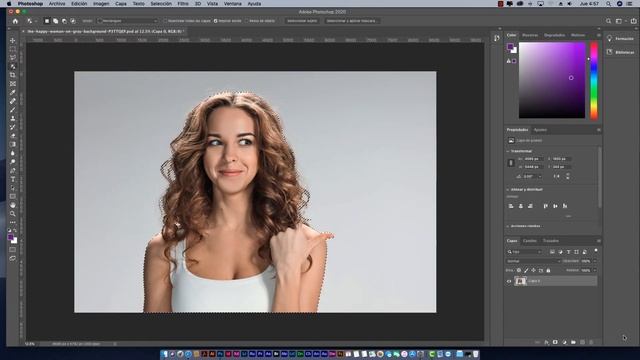The image size is (640, 360).
Task: Toggle Subtract Object checkbox in options bar
Action: (247, 21)
